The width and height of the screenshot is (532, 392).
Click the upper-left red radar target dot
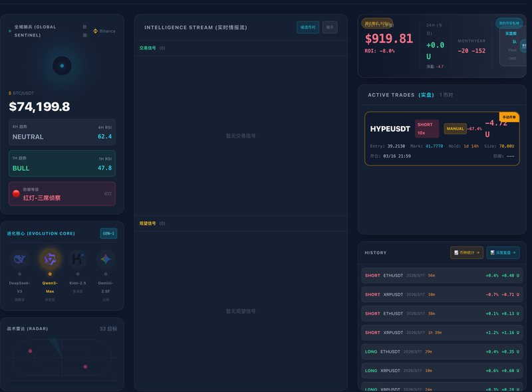tap(30, 351)
